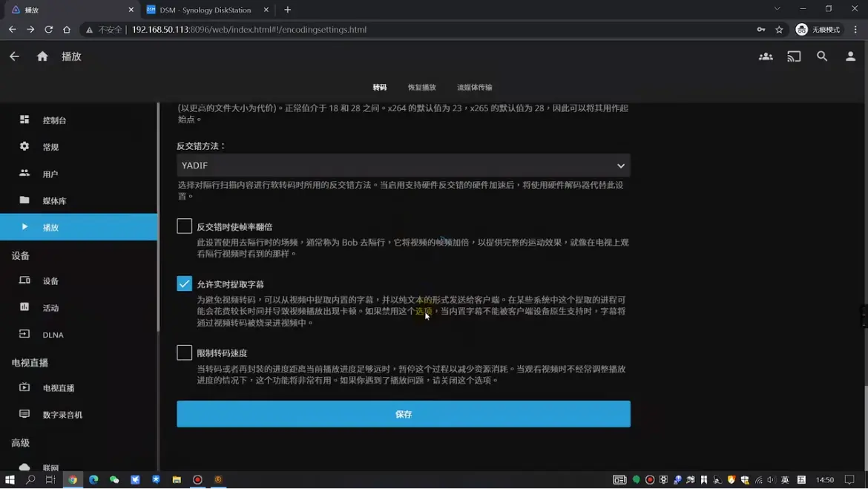Open 控制台 dashboard in sidebar
Viewport: 868px width, 489px height.
(54, 120)
